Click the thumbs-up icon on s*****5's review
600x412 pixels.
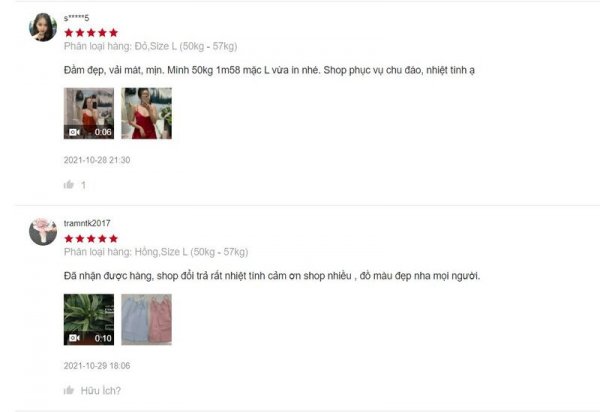pos(69,185)
